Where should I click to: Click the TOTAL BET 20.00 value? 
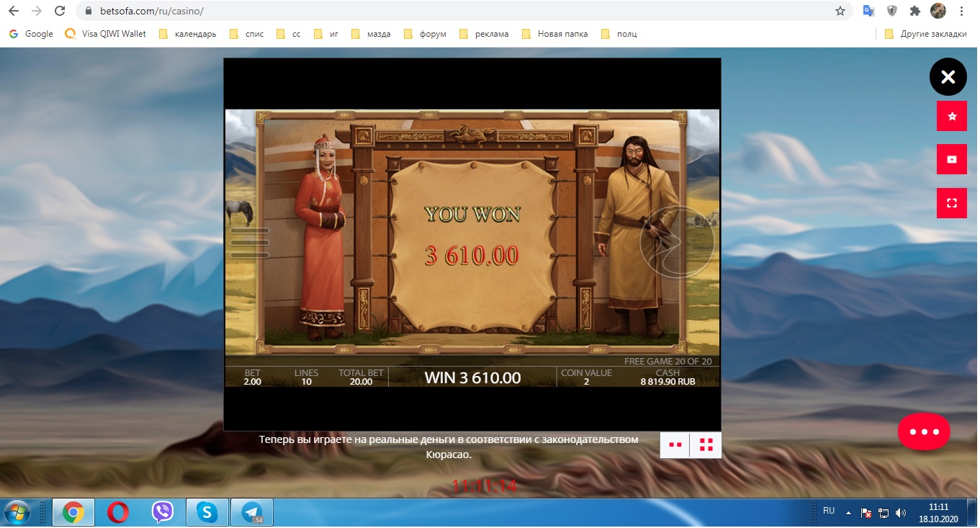click(361, 382)
